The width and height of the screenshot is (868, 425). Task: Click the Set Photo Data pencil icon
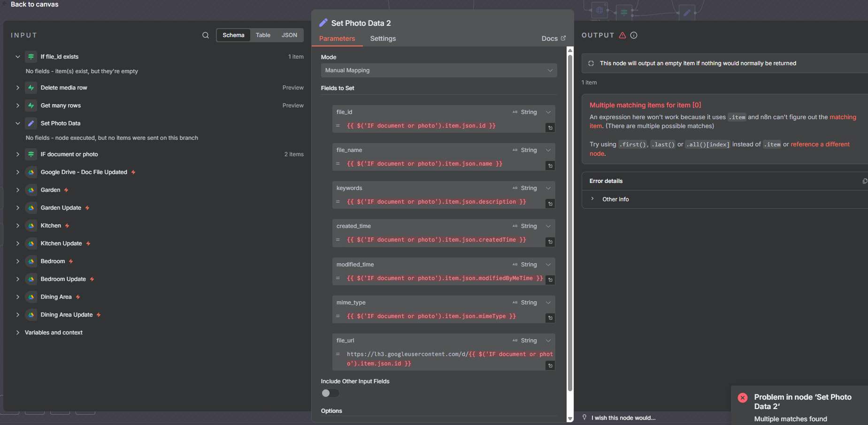pyautogui.click(x=31, y=123)
